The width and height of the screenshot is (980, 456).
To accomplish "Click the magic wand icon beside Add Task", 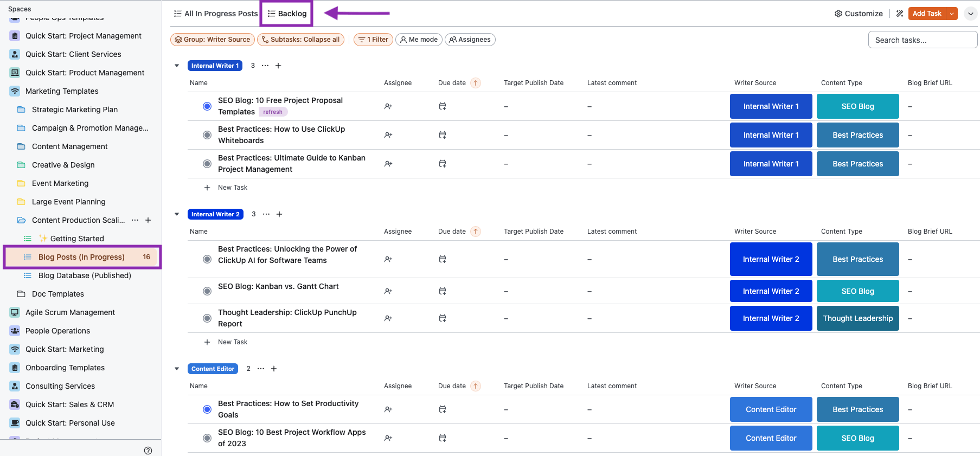I will (900, 14).
